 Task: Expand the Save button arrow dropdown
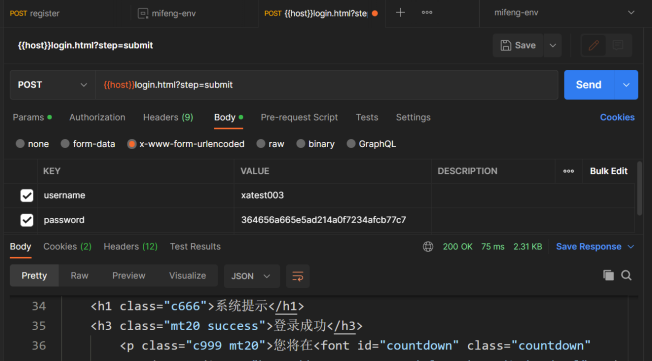553,45
